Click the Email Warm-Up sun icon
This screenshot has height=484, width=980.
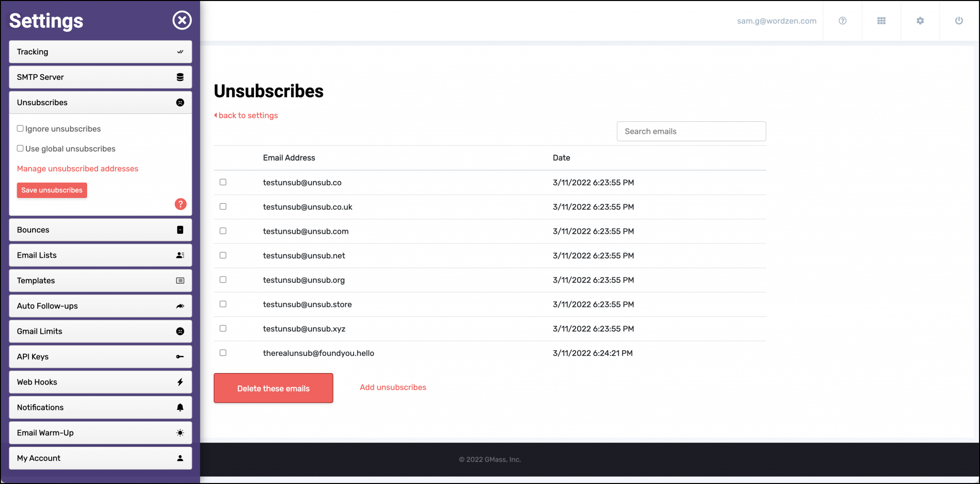pyautogui.click(x=180, y=432)
